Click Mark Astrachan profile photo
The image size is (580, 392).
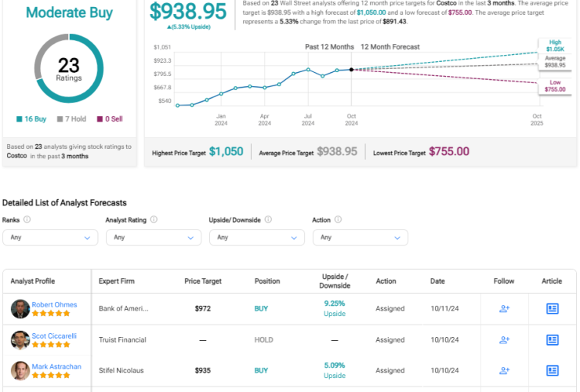20,371
